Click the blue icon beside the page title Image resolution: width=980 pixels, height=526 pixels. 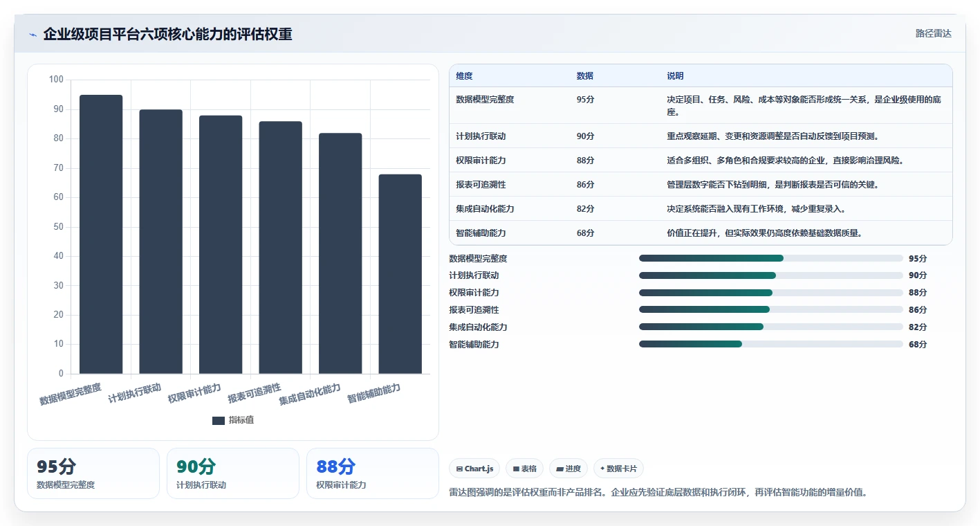click(x=33, y=35)
